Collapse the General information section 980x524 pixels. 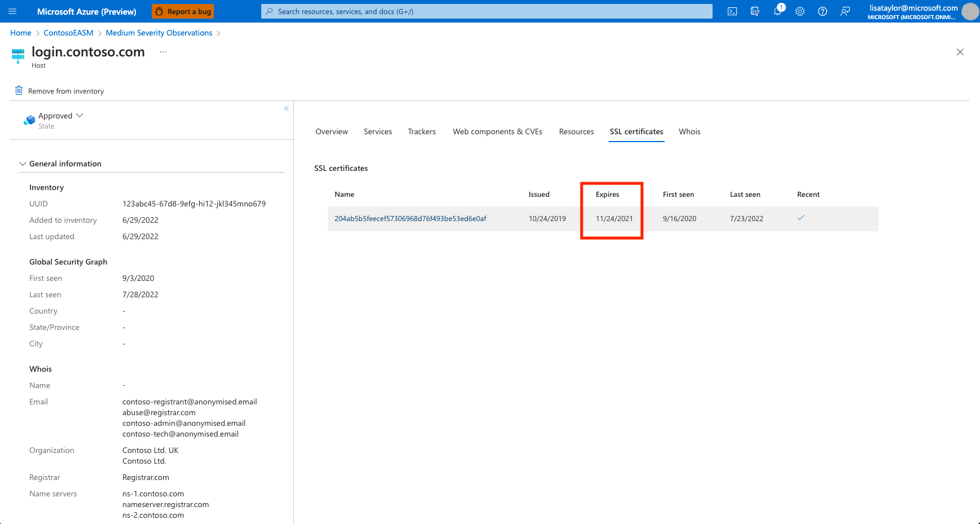pos(23,163)
